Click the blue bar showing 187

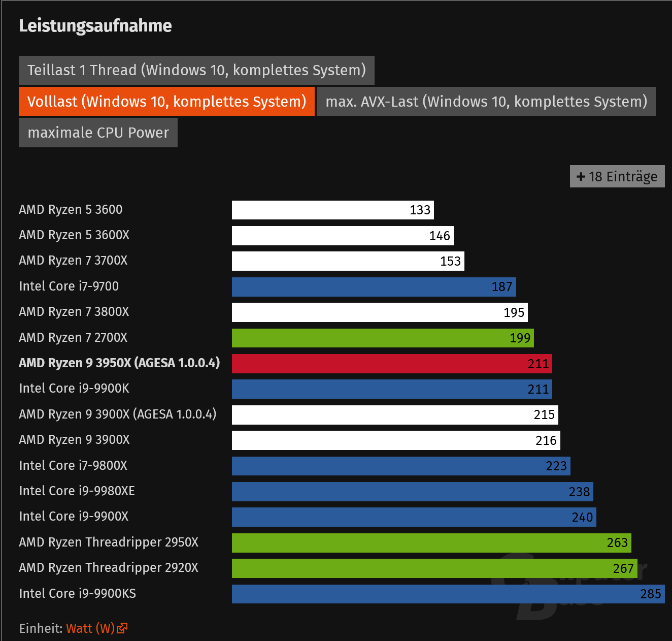tap(374, 287)
